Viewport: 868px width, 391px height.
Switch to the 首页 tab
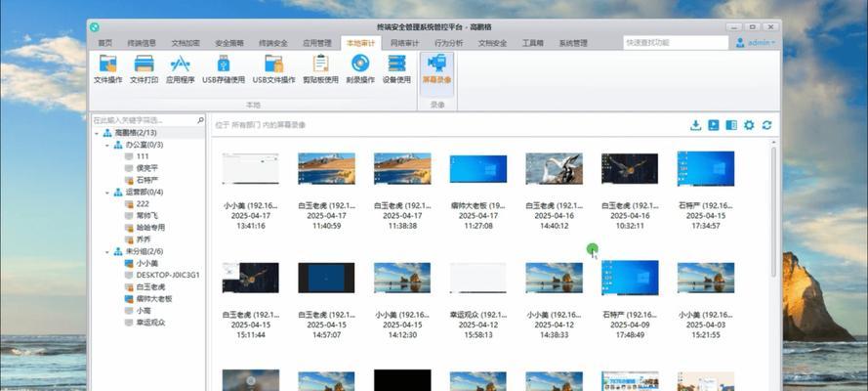point(105,43)
